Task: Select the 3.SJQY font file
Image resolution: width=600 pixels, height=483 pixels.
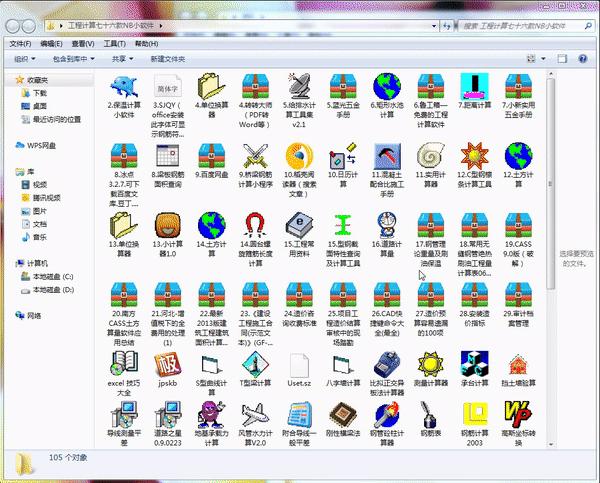Action: 168,86
